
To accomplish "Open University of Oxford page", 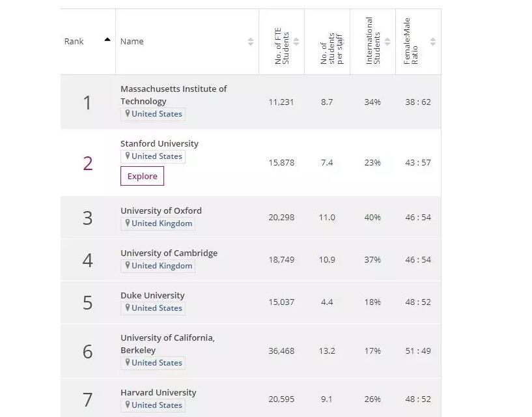I will (161, 210).
